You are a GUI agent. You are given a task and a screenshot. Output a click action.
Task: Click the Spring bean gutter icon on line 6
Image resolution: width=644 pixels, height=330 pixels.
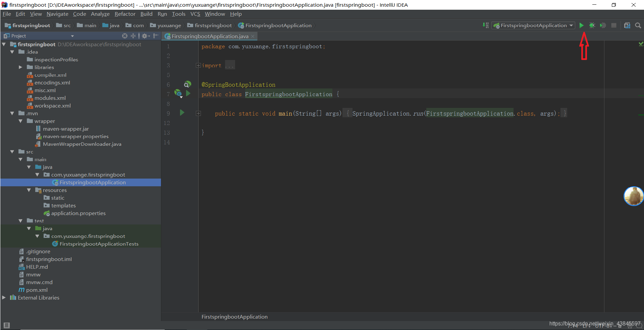coord(187,84)
